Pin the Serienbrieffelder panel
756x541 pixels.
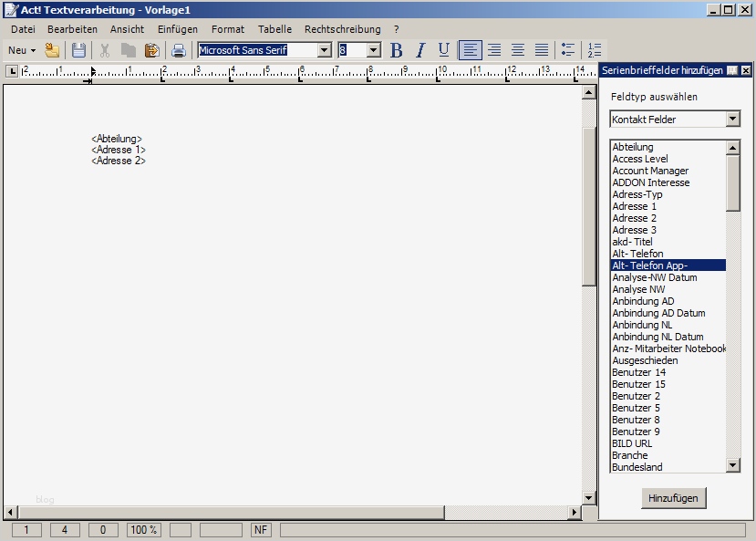(x=732, y=71)
